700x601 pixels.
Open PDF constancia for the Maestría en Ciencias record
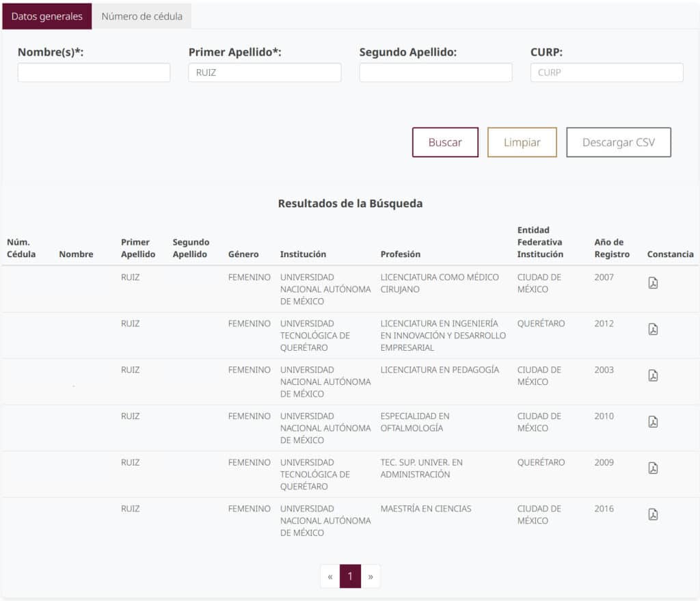tap(654, 513)
